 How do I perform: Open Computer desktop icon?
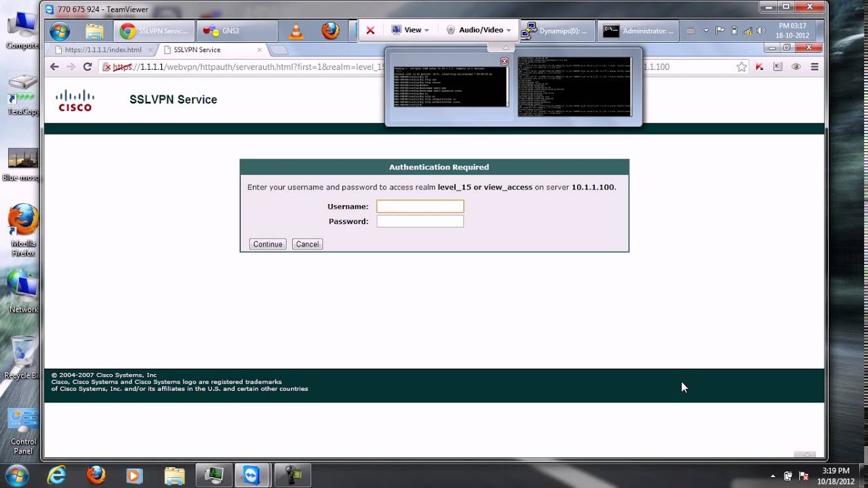pos(22,30)
